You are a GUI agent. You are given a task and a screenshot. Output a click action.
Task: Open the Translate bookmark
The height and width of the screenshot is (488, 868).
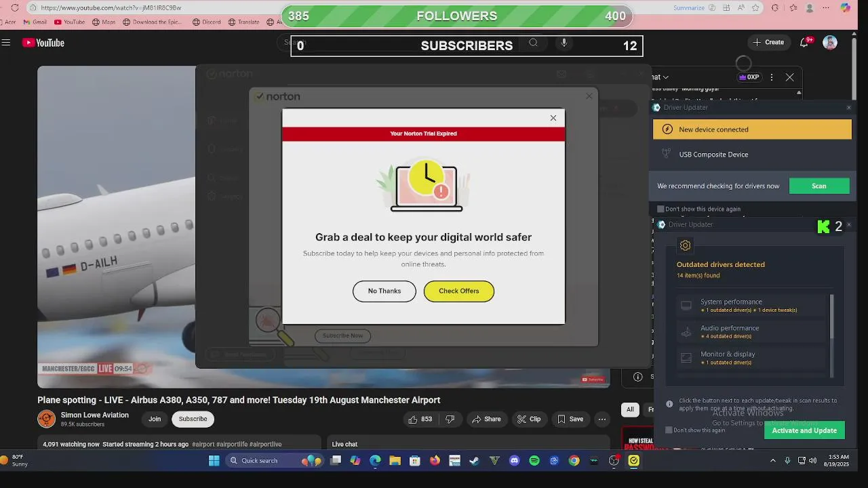[x=243, y=22]
